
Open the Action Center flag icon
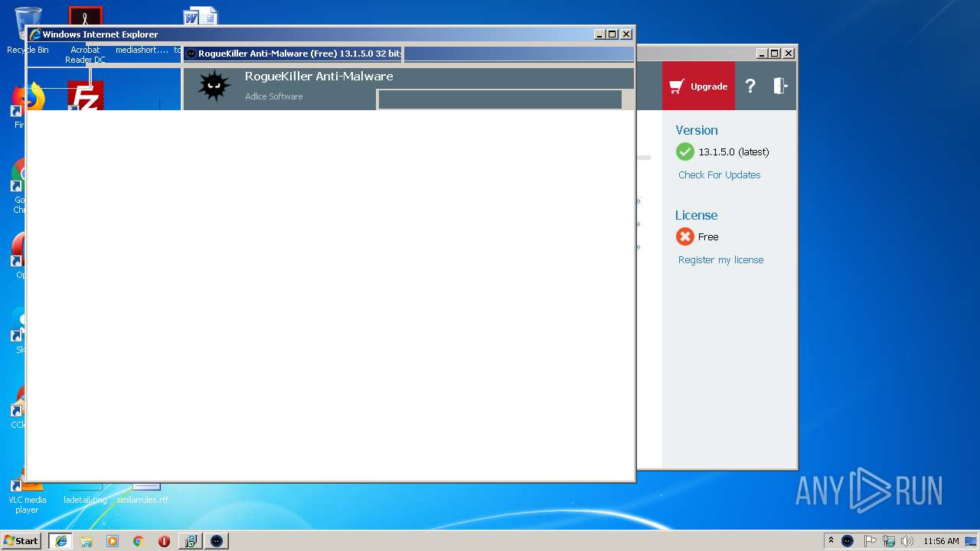pos(871,541)
